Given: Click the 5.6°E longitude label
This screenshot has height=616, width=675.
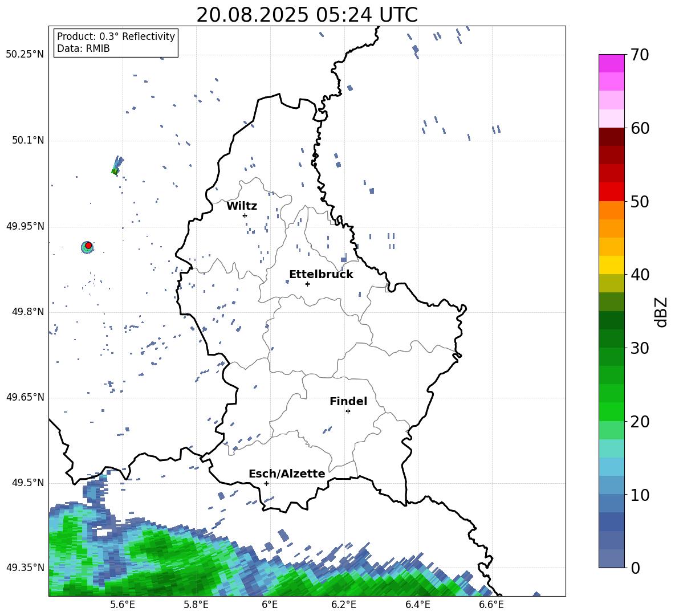Looking at the screenshot, I should click(123, 605).
